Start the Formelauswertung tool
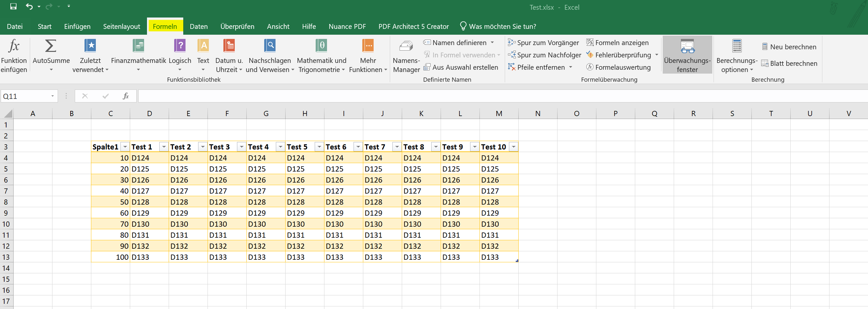Image resolution: width=868 pixels, height=309 pixels. coord(619,67)
